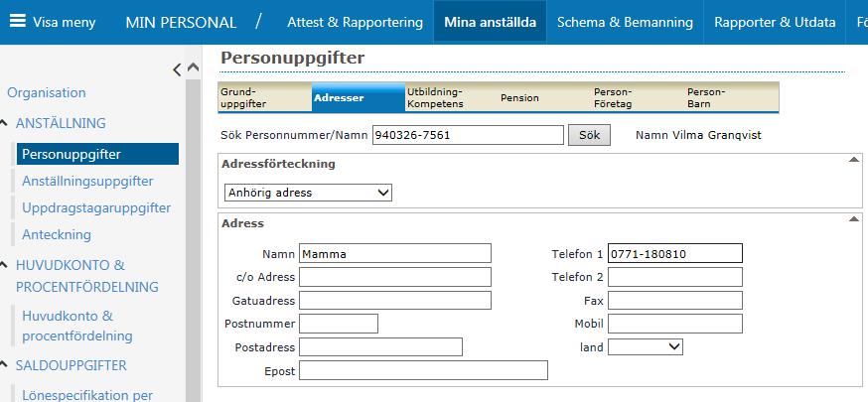This screenshot has height=402, width=868.
Task: Open Anställningsuppgifter in the sidebar
Action: click(87, 181)
